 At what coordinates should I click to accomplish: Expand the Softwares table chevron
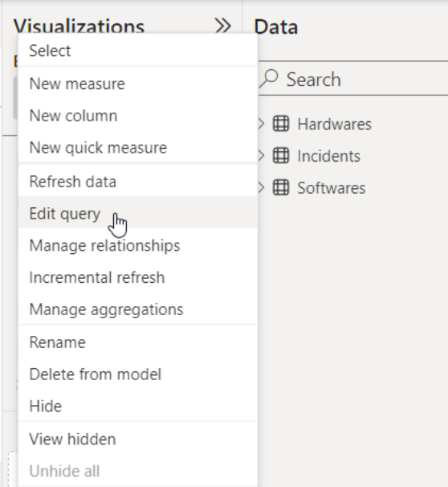tap(261, 187)
